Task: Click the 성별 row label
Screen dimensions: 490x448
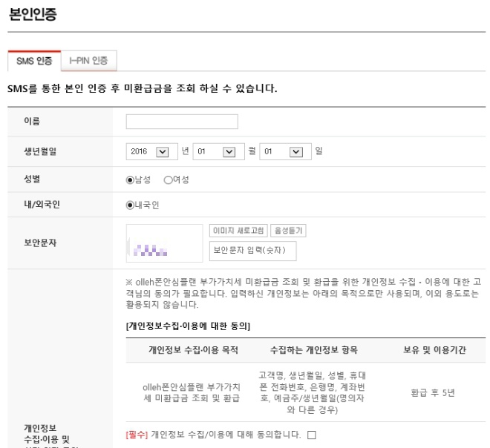Action: tap(32, 179)
